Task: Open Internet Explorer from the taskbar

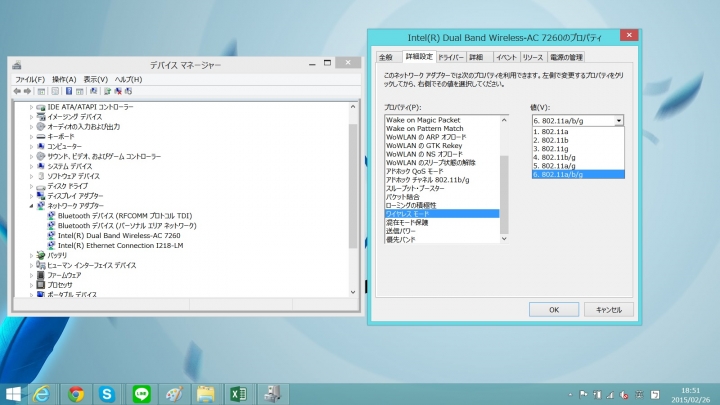Action: click(41, 394)
